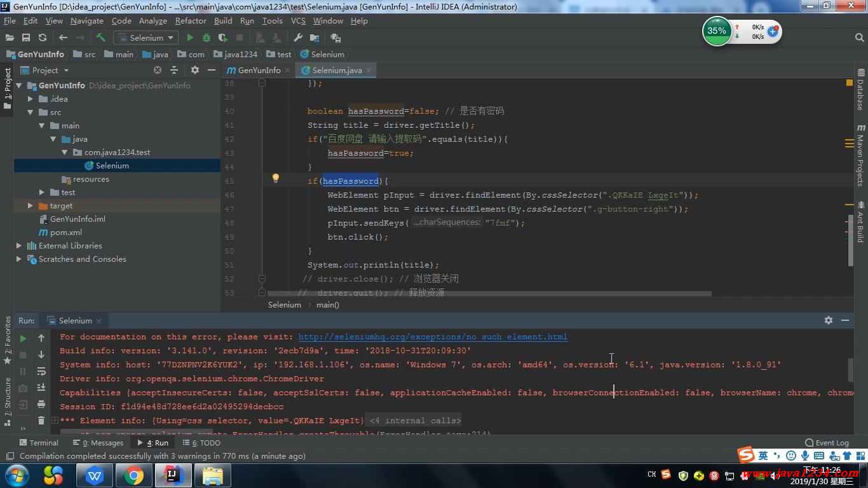Screen dimensions: 868x488
Task: Expand the .idea folder
Action: click(x=31, y=98)
